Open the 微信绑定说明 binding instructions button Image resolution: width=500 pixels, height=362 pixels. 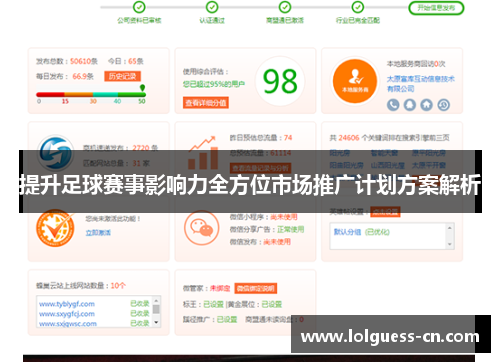point(256,288)
